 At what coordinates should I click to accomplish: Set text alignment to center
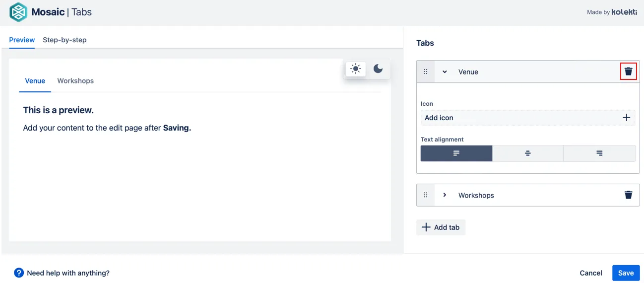528,153
